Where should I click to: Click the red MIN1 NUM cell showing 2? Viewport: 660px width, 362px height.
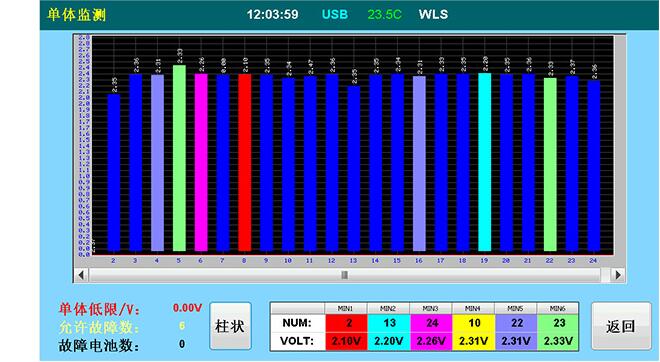click(346, 323)
